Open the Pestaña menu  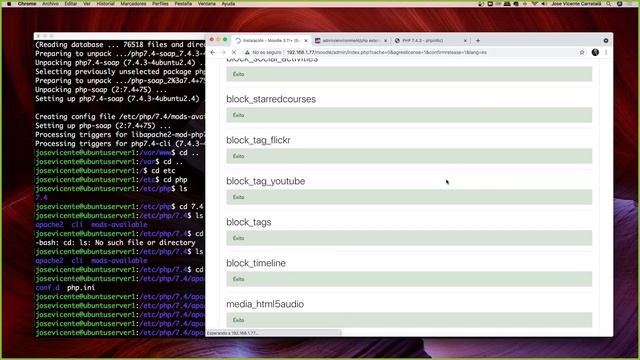(x=183, y=4)
